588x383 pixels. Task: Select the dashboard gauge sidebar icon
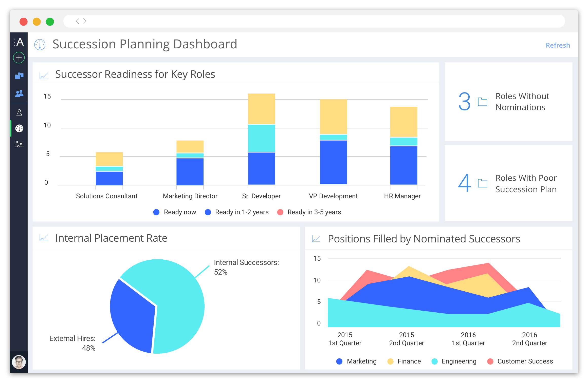click(19, 128)
